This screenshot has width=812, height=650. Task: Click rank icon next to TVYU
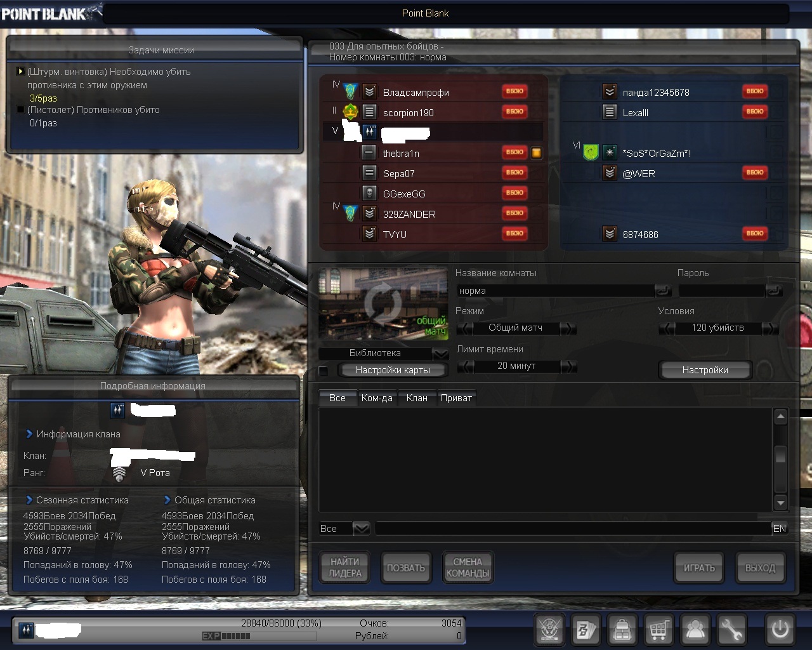coord(369,234)
